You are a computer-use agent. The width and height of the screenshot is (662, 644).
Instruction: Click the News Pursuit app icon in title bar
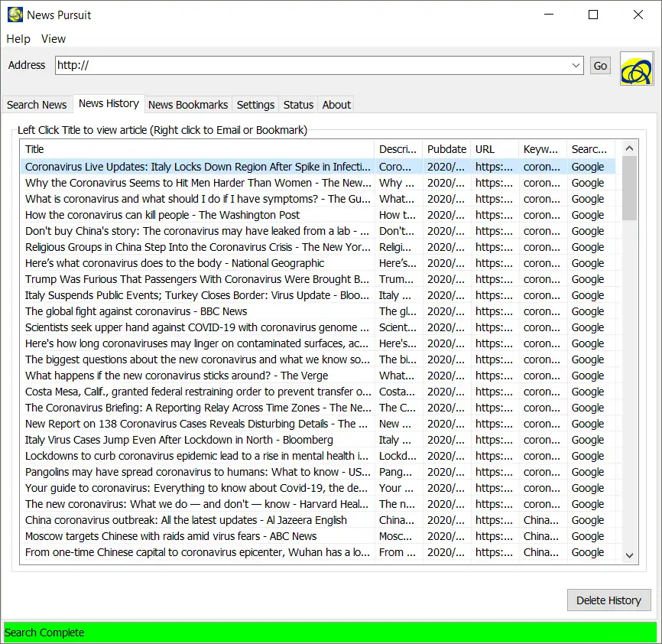coord(15,15)
